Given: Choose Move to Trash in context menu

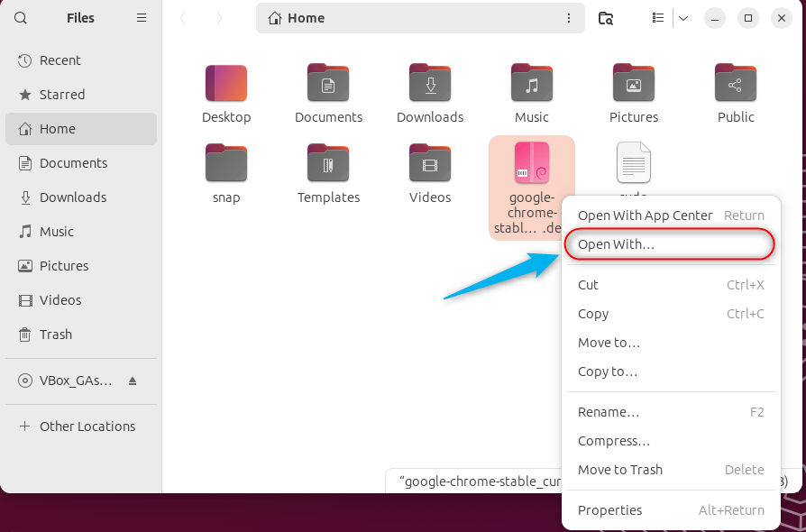Looking at the screenshot, I should pyautogui.click(x=671, y=469).
